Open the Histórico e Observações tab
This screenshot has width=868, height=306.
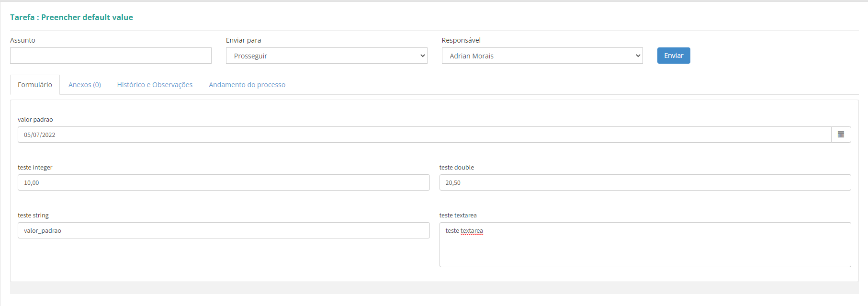(155, 85)
